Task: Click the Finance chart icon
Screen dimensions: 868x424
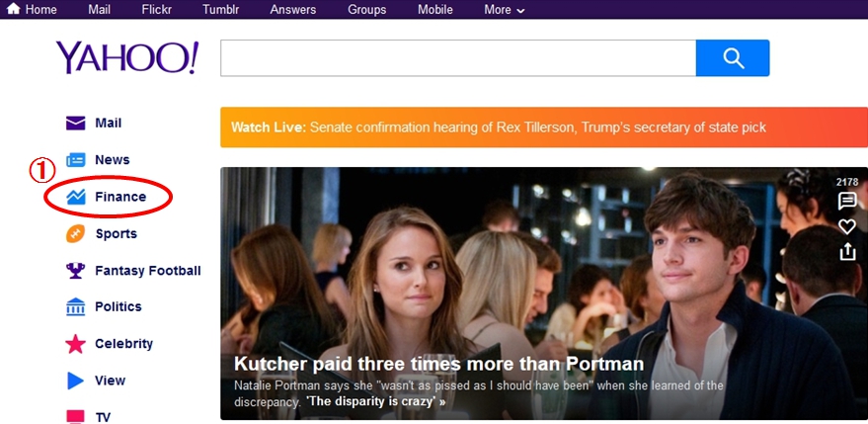Action: pos(75,197)
